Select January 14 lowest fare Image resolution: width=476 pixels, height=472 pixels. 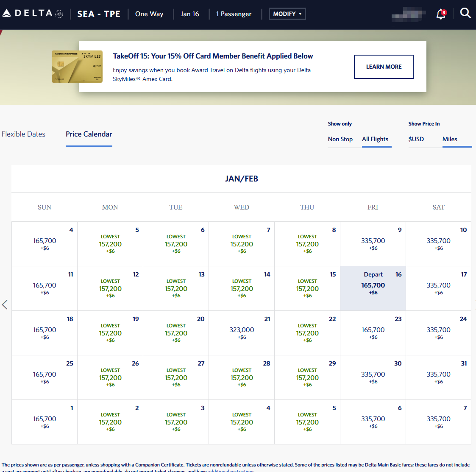(242, 288)
